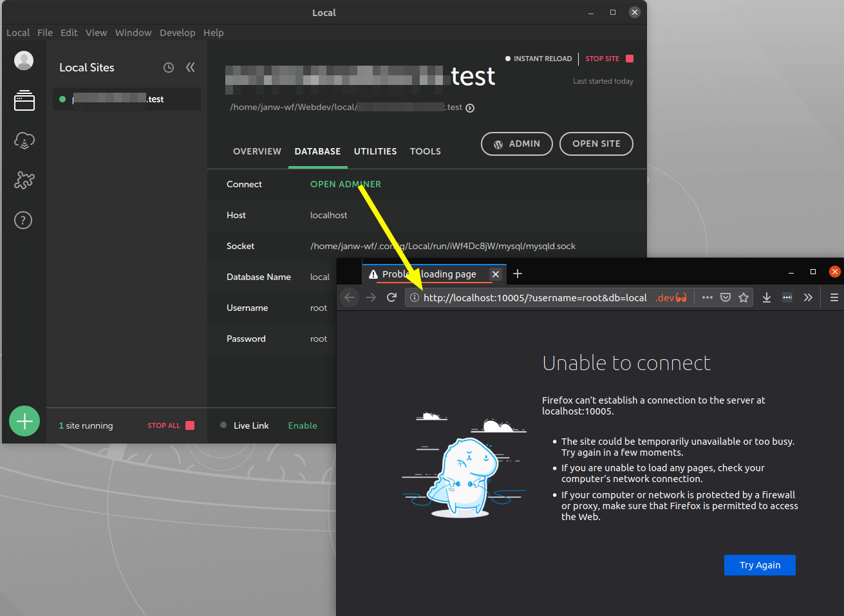Image resolution: width=844 pixels, height=616 pixels.
Task: Click the mysqld.sock socket path text
Action: click(x=443, y=246)
